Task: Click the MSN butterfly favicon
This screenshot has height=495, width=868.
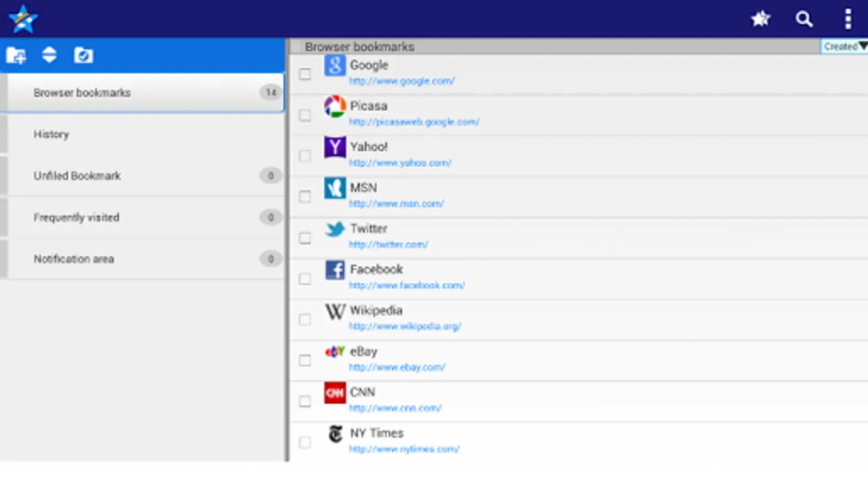Action: click(x=334, y=188)
